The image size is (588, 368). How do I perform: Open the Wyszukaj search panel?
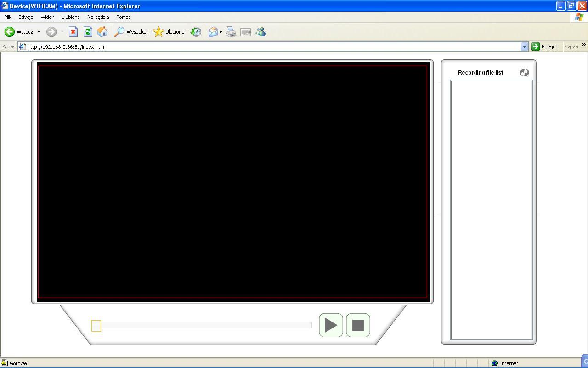pyautogui.click(x=131, y=32)
